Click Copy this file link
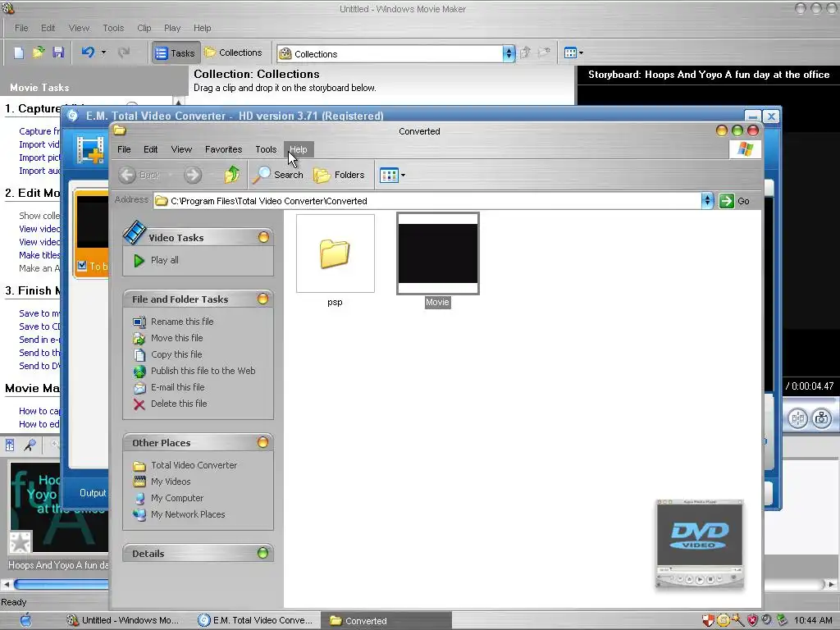This screenshot has height=630, width=840. click(176, 354)
